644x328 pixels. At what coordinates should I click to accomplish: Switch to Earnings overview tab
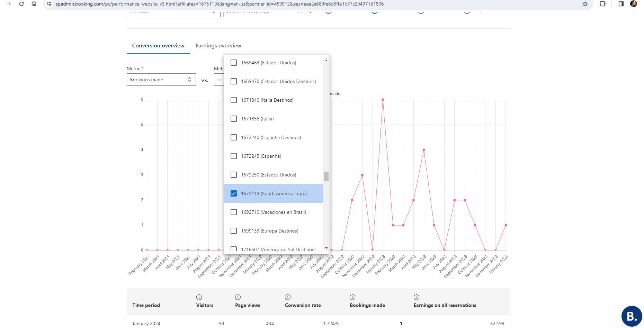(218, 46)
